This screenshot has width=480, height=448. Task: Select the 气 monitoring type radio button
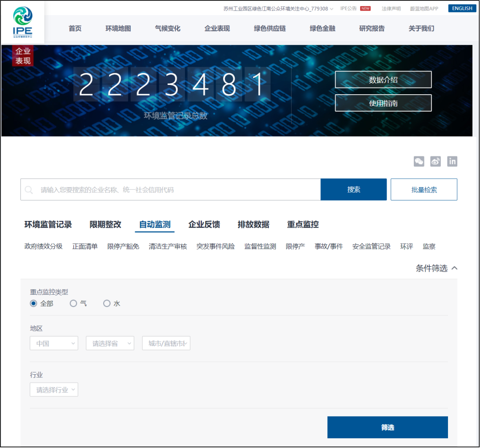click(x=73, y=303)
